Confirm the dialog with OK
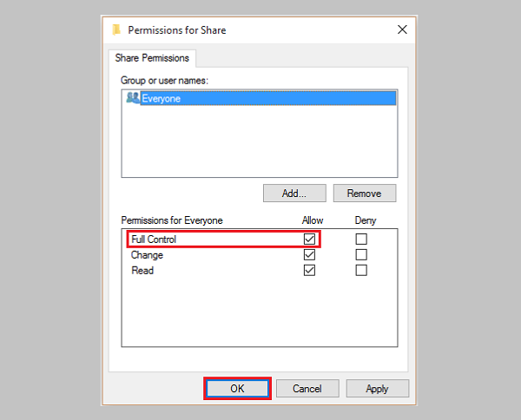521x420 pixels. [x=237, y=389]
